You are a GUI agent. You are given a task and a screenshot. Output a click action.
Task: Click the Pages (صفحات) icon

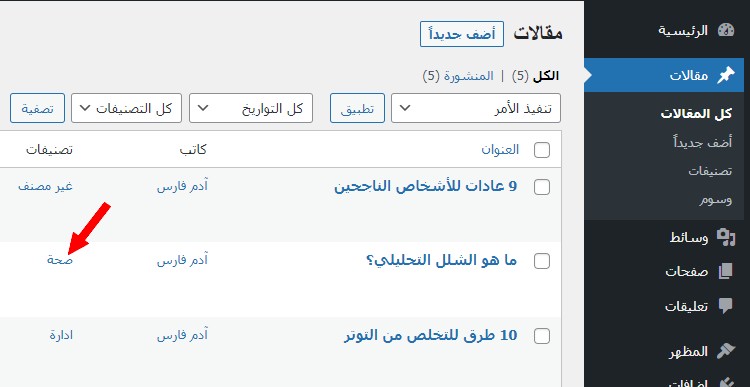click(726, 271)
